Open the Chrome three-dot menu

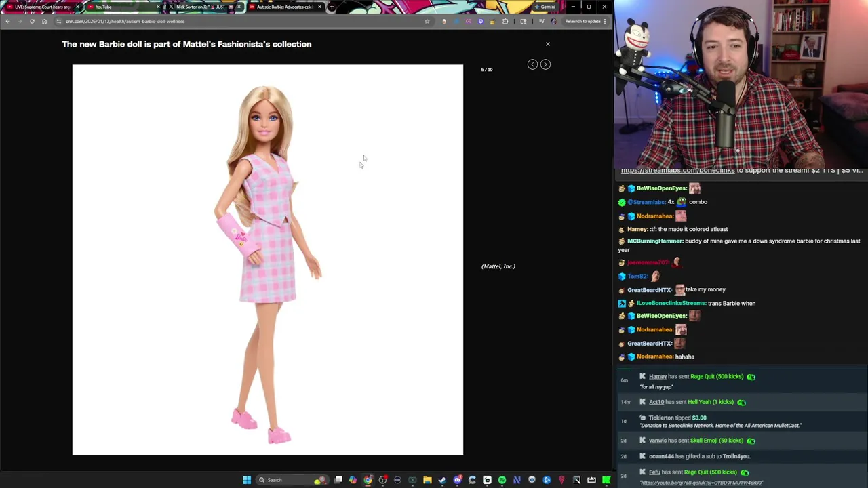[x=605, y=21]
